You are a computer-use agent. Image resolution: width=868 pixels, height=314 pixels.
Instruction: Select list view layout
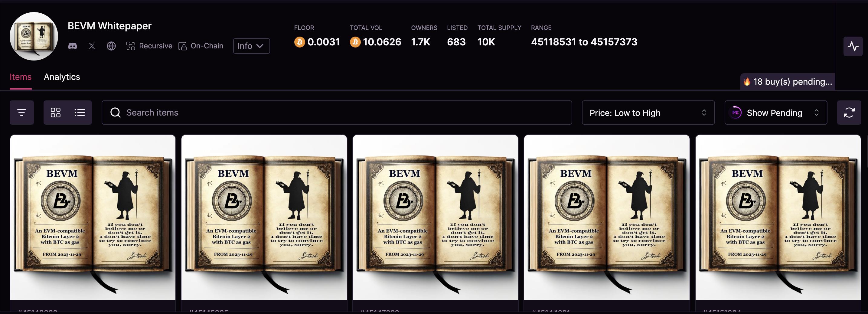[x=80, y=113]
